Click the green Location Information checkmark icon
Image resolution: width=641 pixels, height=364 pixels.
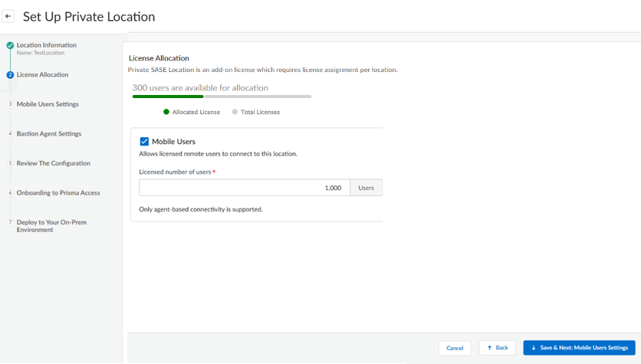10,46
